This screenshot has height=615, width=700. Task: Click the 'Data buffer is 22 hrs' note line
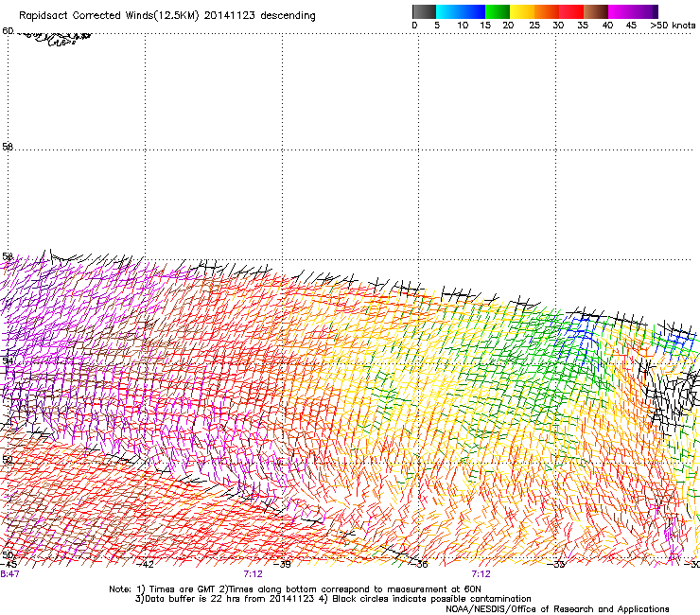[334, 599]
